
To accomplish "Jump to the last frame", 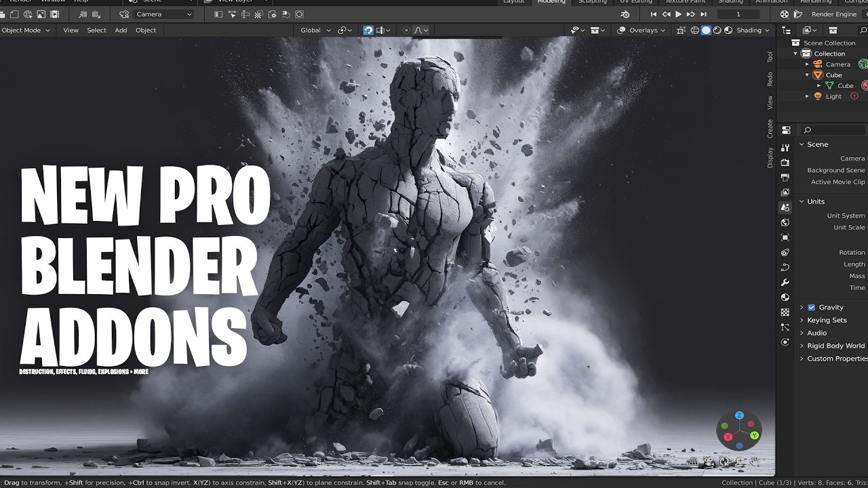I will 703,14.
